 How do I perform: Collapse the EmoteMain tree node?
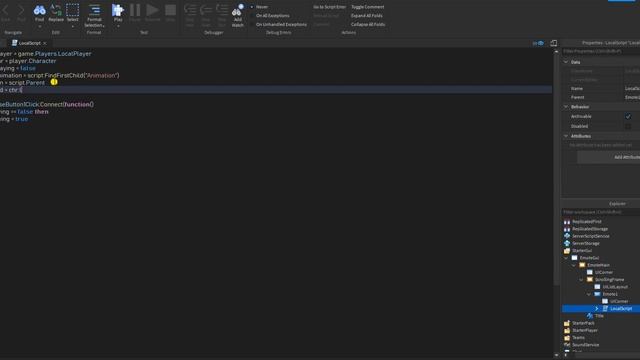point(574,265)
